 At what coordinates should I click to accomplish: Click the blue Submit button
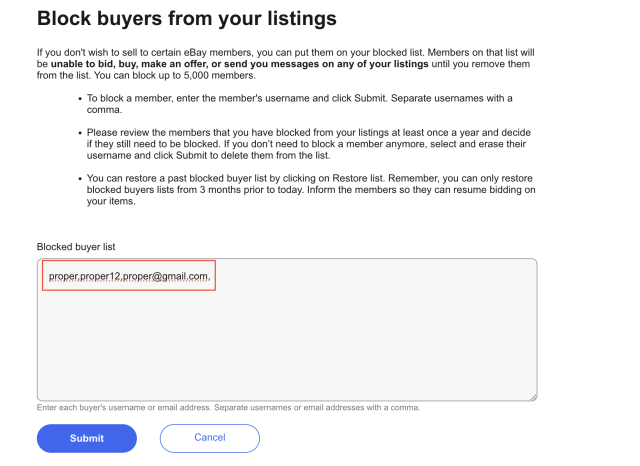pyautogui.click(x=86, y=438)
